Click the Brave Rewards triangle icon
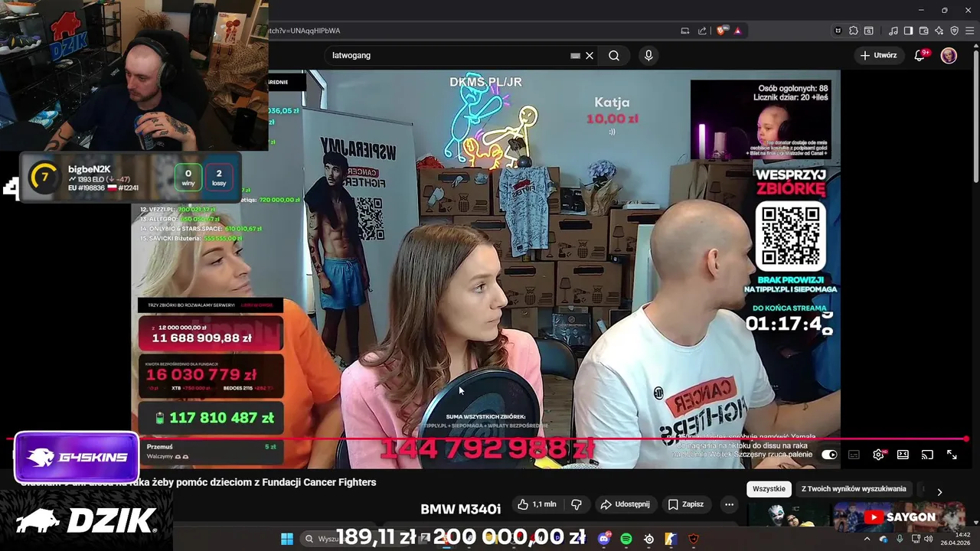This screenshot has width=980, height=551. coord(738,31)
